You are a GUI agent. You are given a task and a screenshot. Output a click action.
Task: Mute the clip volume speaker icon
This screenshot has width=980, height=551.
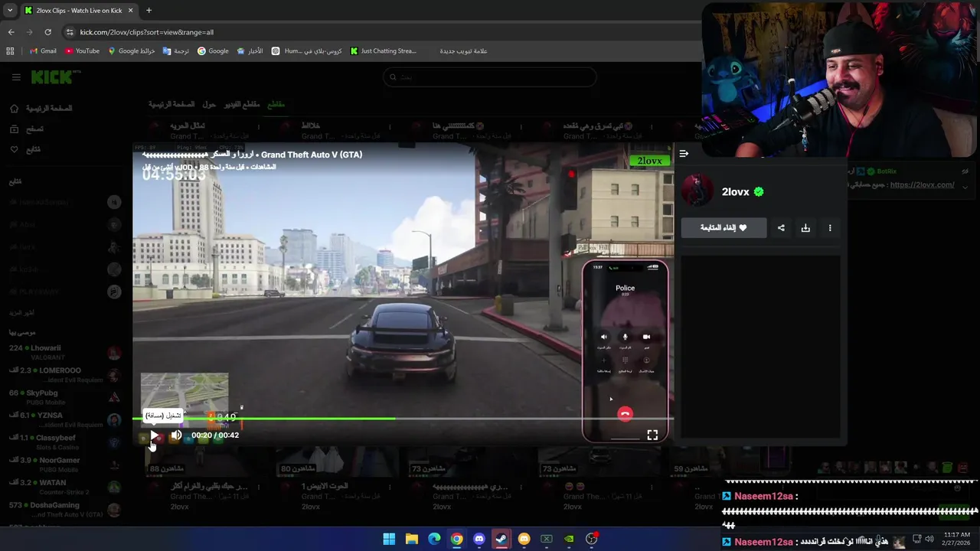[x=176, y=435]
